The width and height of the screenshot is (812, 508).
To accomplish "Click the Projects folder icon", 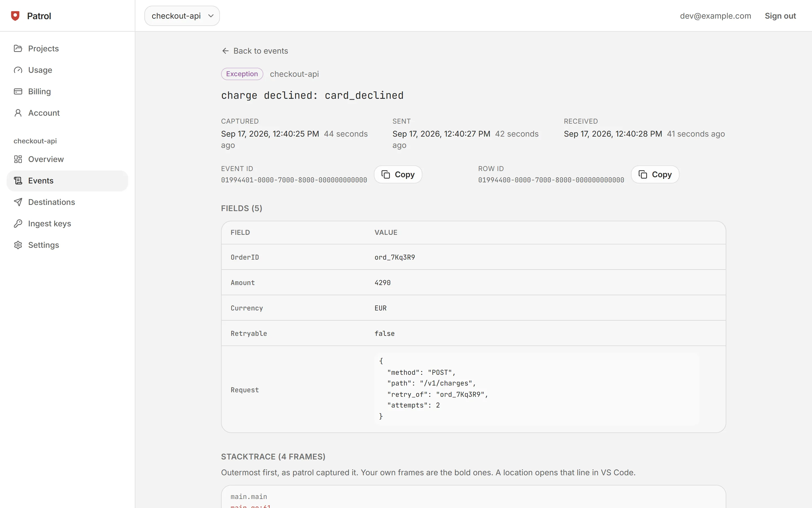I will pyautogui.click(x=18, y=48).
